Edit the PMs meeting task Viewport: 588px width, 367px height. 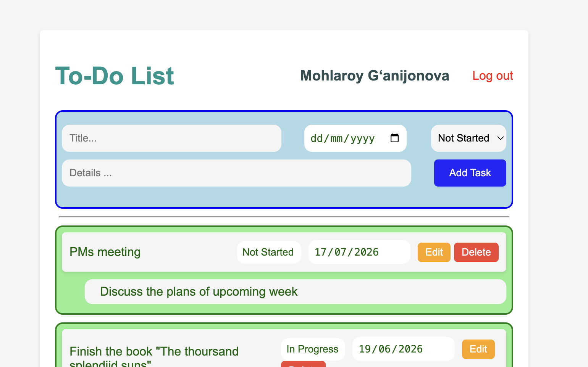pos(434,252)
